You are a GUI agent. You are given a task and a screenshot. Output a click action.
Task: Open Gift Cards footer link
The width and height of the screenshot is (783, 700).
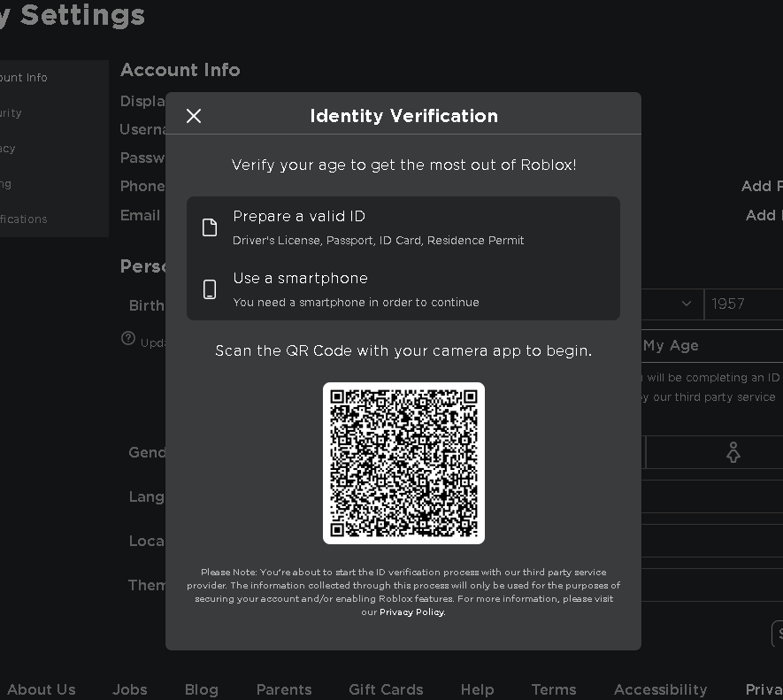point(386,689)
